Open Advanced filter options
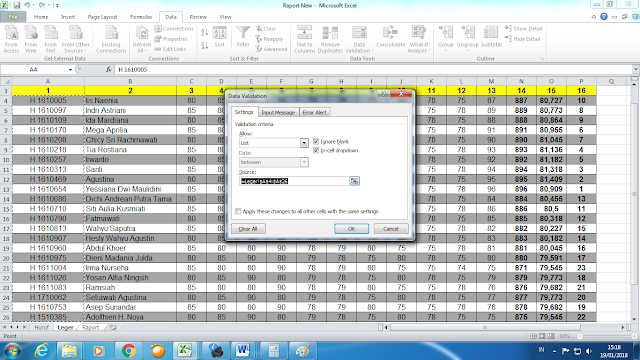Screen dimensions: 640x360 click(271, 49)
